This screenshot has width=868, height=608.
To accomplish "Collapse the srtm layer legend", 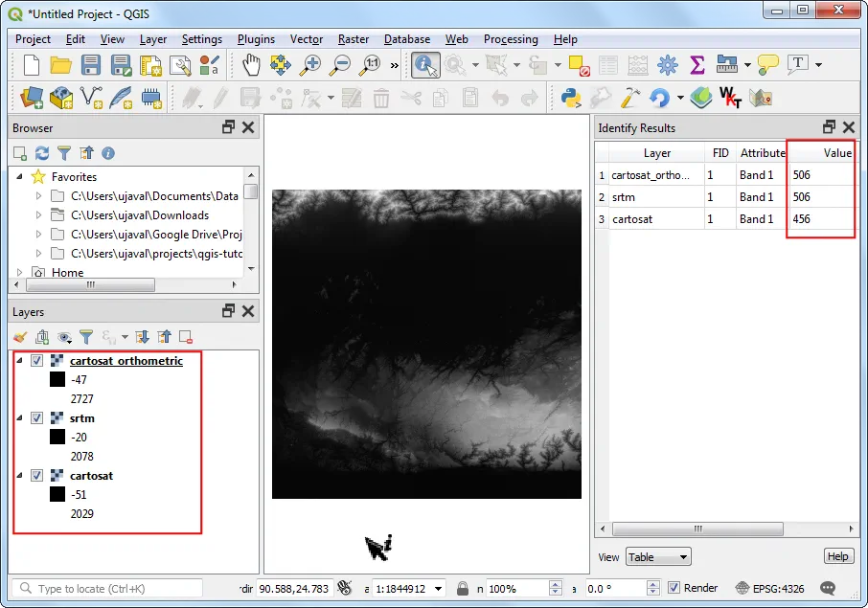I will point(19,417).
